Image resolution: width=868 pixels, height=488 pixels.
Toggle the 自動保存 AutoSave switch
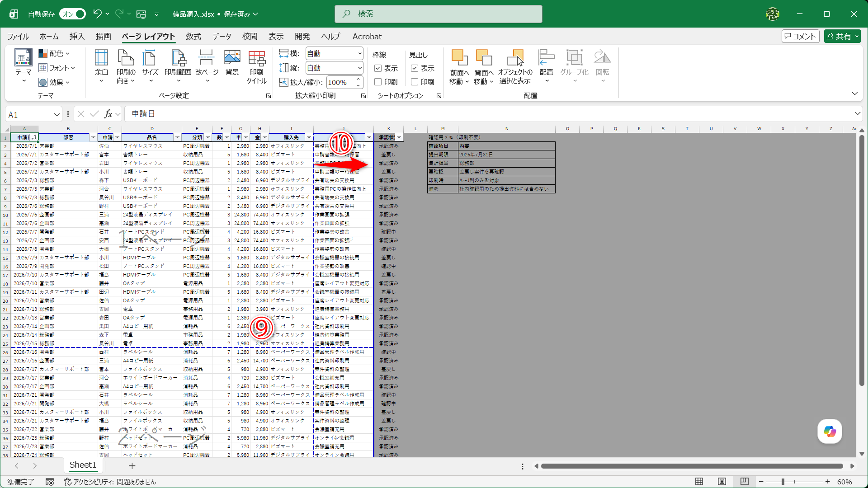click(73, 14)
